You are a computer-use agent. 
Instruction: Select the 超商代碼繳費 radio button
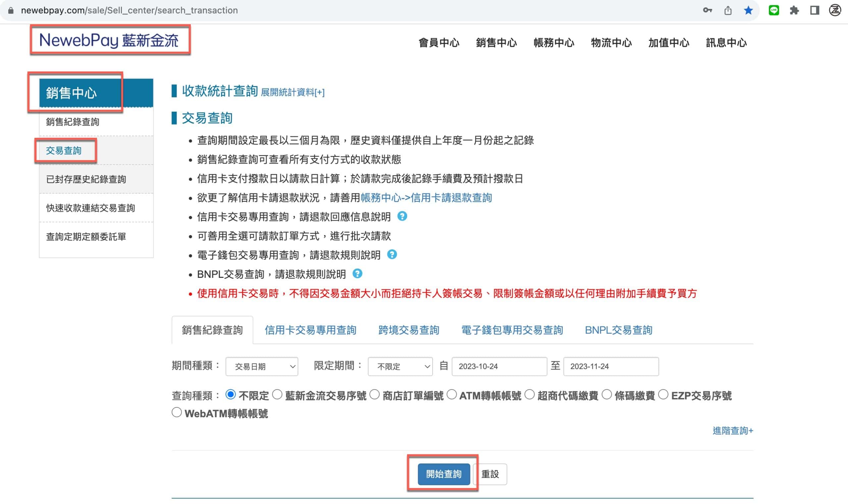(x=529, y=394)
